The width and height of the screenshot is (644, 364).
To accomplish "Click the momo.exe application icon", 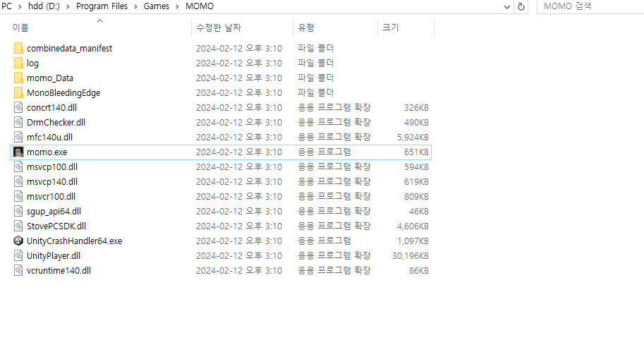I will [18, 152].
